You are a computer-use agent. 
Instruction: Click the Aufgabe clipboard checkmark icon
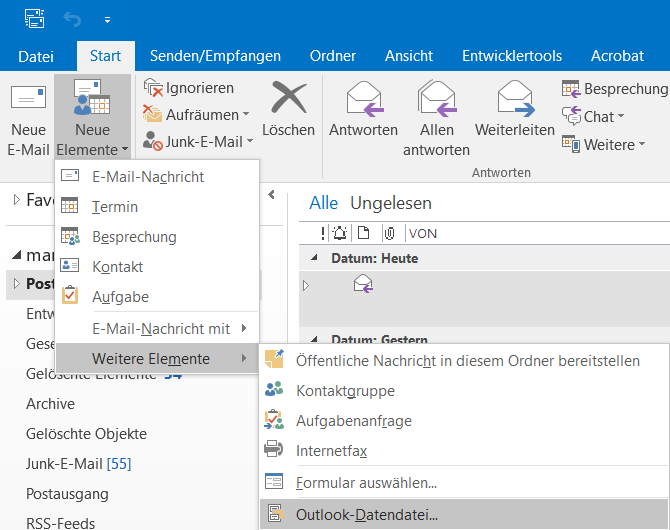click(70, 295)
